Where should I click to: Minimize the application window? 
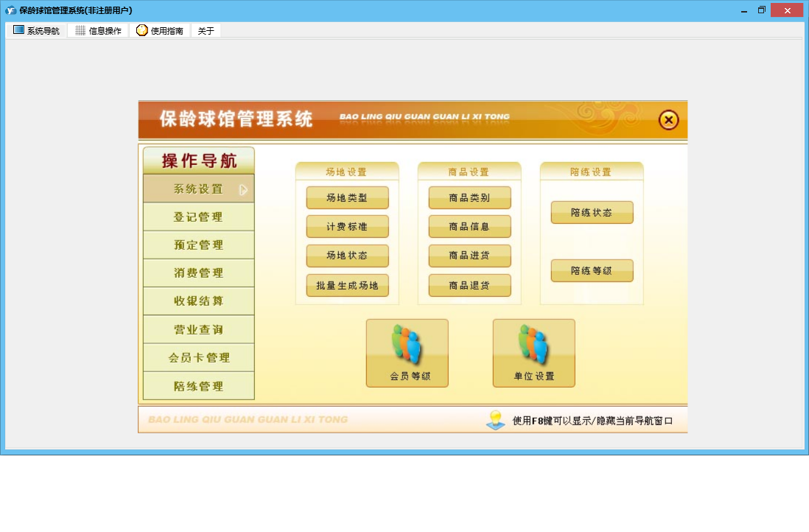744,10
